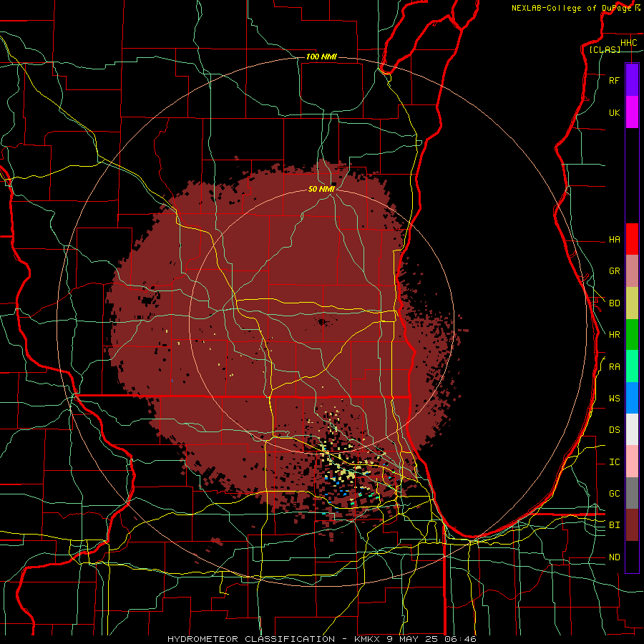The width and height of the screenshot is (644, 644).
Task: Click the UK legend label
Action: click(x=614, y=112)
